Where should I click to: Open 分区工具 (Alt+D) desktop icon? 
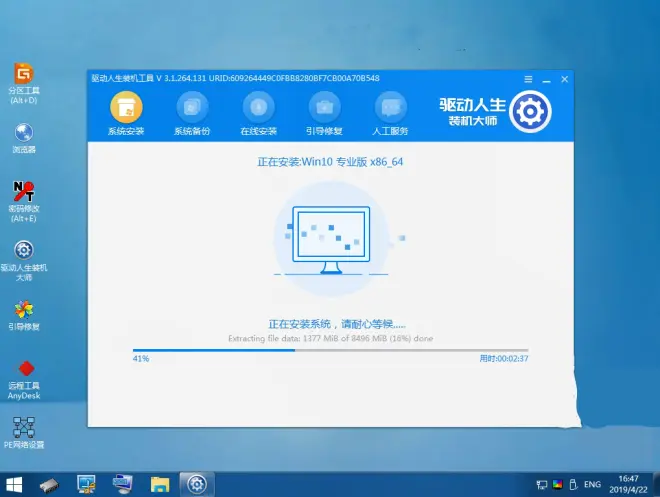pos(24,83)
